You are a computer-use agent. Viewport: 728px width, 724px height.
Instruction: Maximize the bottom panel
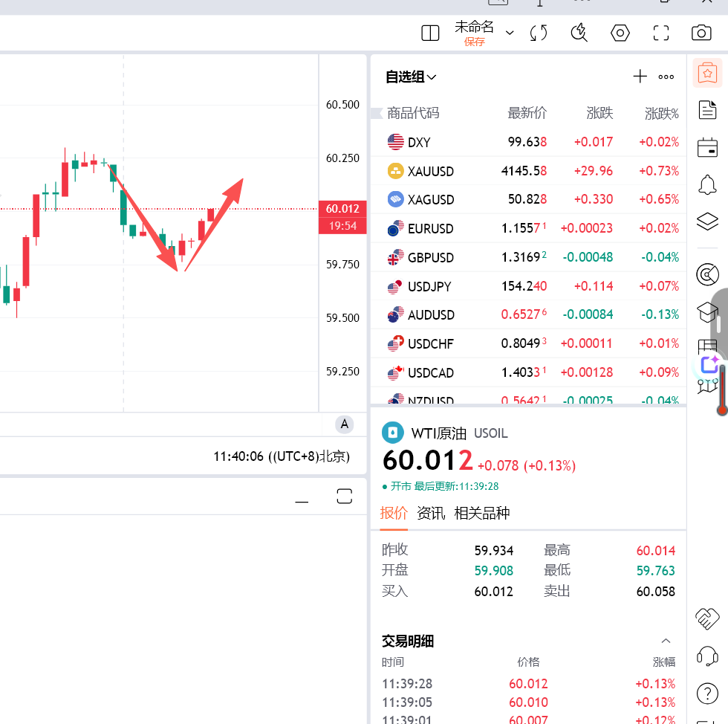(344, 497)
